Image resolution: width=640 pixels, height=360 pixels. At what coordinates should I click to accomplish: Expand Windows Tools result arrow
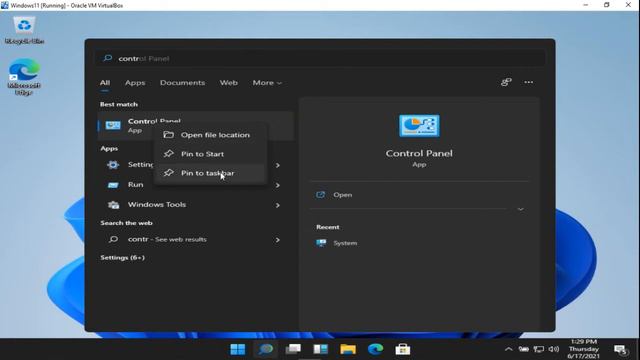tap(278, 205)
